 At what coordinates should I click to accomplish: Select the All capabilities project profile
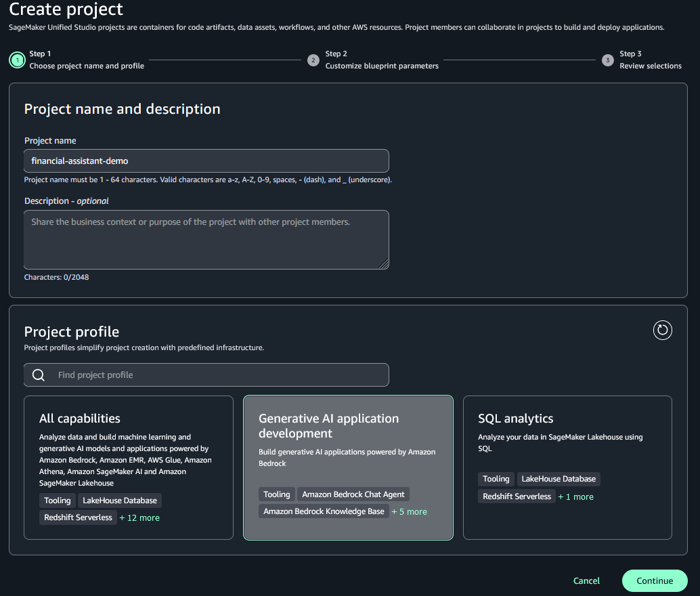click(129, 467)
